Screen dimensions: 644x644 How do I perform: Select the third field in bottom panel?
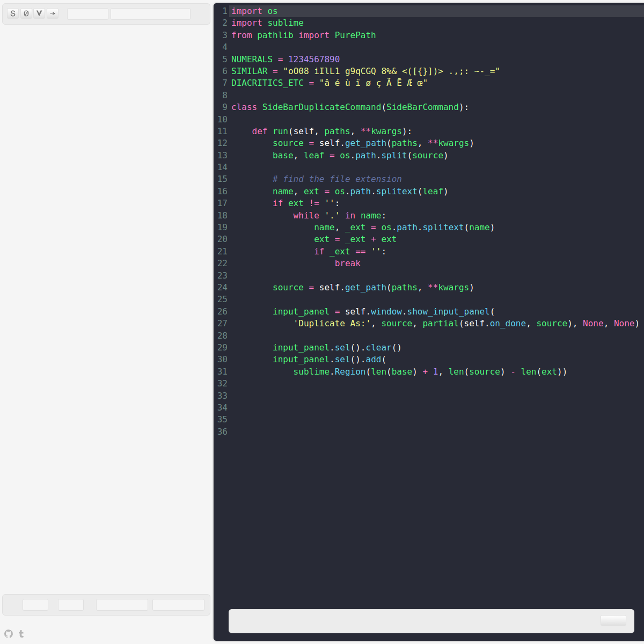point(122,604)
